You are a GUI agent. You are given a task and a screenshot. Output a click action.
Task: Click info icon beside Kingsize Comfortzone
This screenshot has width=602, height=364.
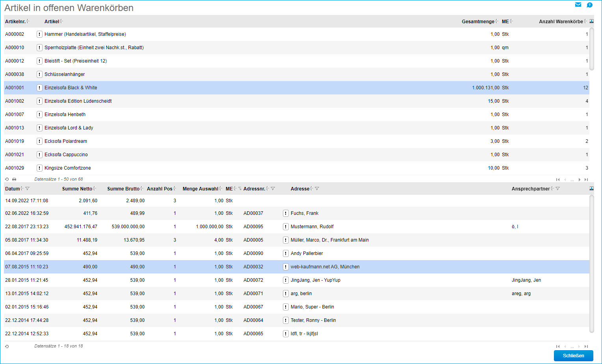[39, 168]
